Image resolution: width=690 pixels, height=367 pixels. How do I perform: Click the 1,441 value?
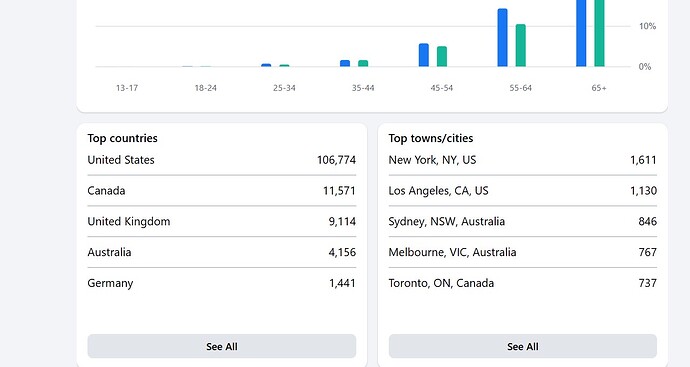[x=342, y=283]
